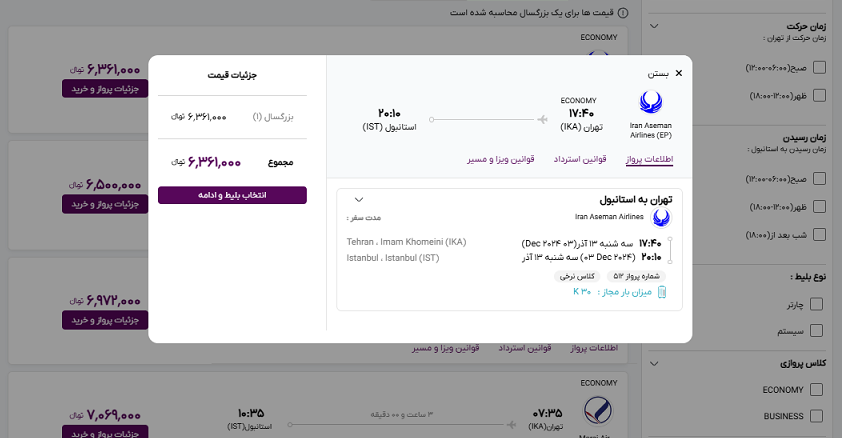Check the BUSINESS class checkbox
This screenshot has height=438, width=842.
tap(816, 416)
